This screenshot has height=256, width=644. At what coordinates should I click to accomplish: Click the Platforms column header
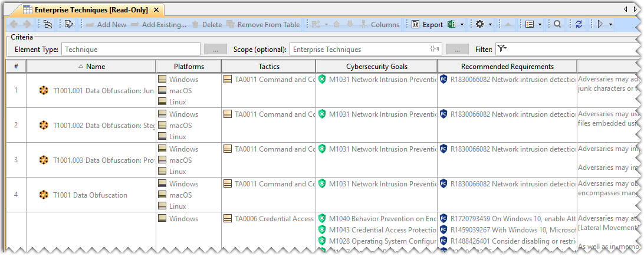tap(189, 67)
